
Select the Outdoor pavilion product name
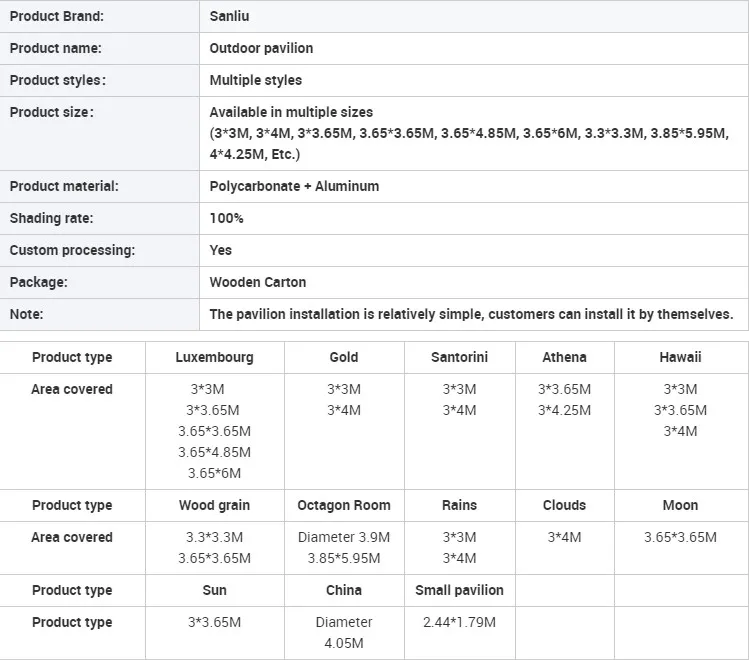click(261, 48)
